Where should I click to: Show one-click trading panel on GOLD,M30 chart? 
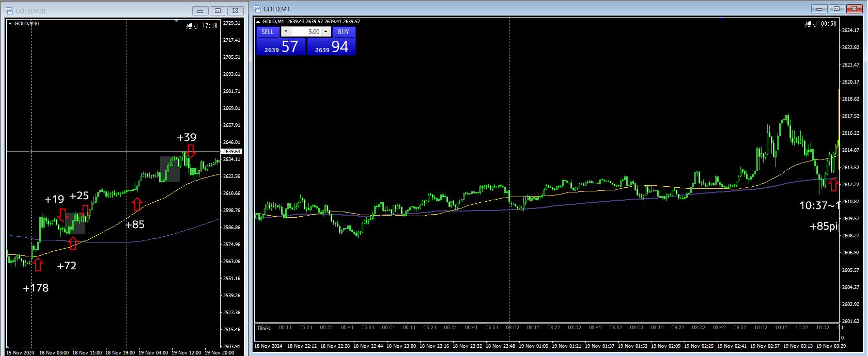[x=10, y=24]
